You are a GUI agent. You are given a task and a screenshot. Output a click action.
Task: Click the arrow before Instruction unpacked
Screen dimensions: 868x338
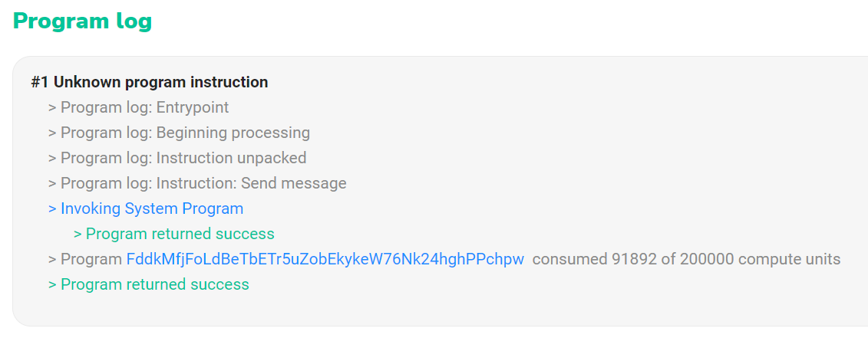(52, 158)
